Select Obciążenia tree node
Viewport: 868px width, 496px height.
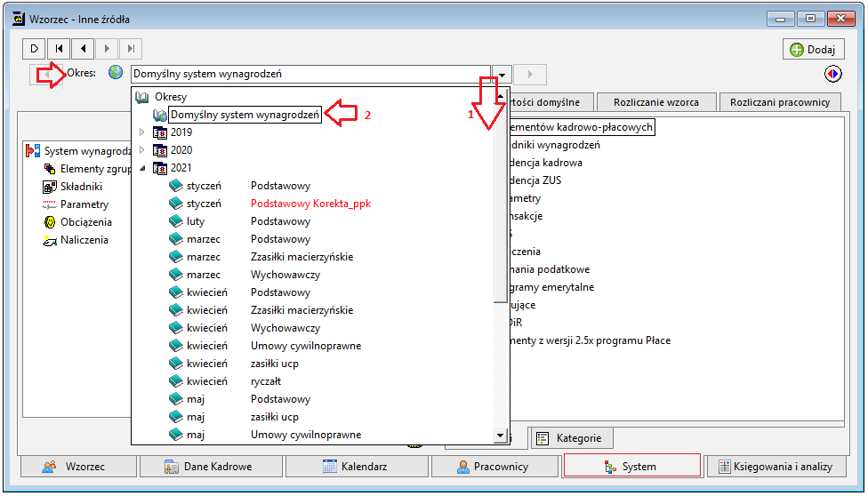click(85, 222)
